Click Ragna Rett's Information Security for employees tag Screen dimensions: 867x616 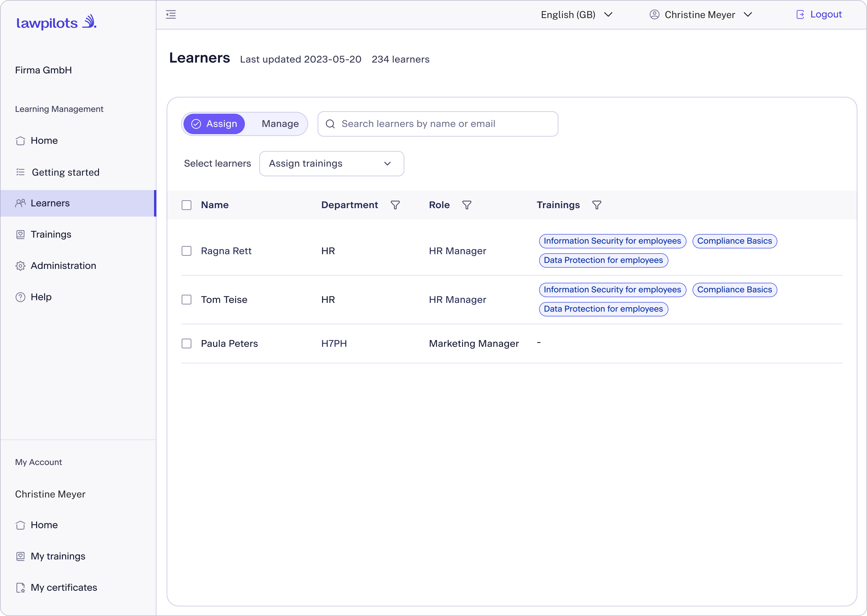[x=612, y=241]
